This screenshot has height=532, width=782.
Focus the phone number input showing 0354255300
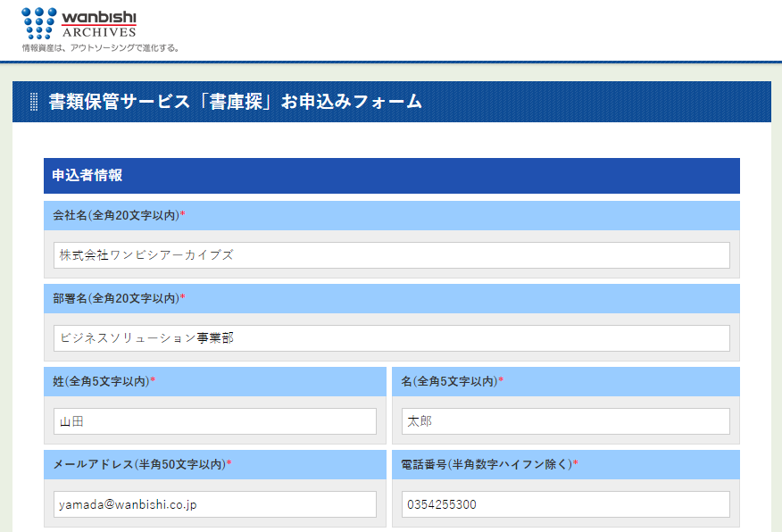click(x=565, y=504)
